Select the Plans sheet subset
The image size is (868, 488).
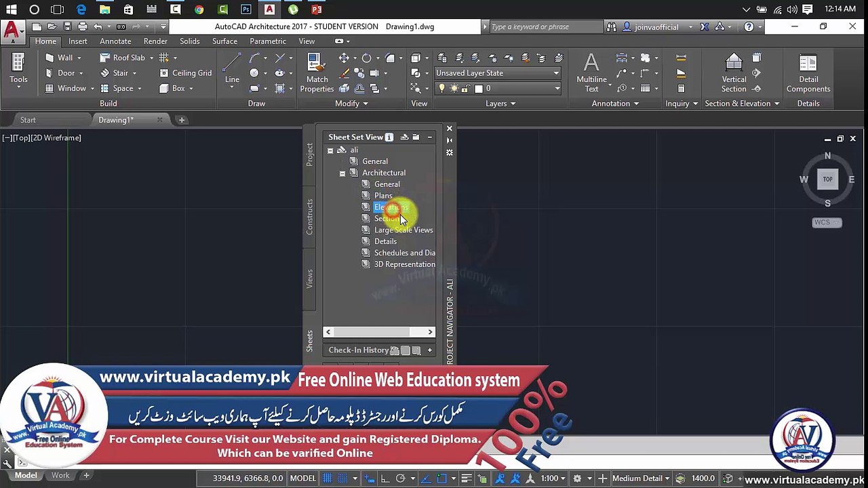[383, 196]
